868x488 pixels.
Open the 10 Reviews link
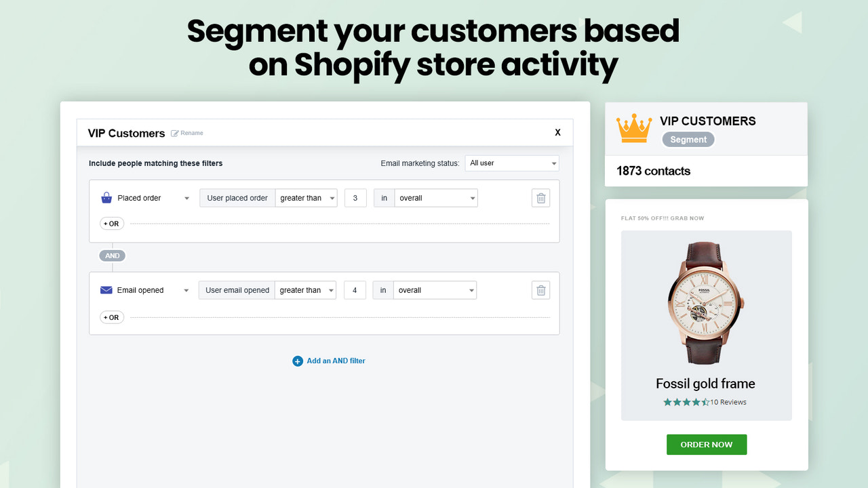coord(730,402)
